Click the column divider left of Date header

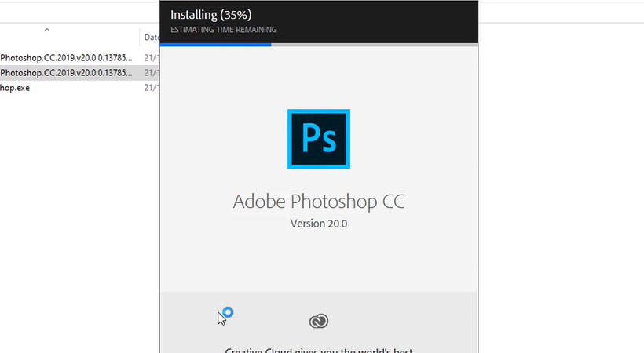[140, 37]
